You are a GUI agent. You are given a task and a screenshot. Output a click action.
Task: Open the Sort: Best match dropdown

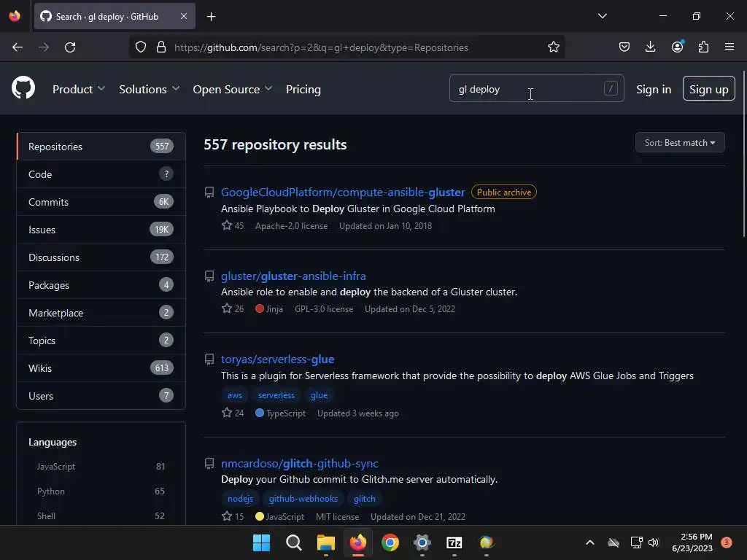click(680, 142)
